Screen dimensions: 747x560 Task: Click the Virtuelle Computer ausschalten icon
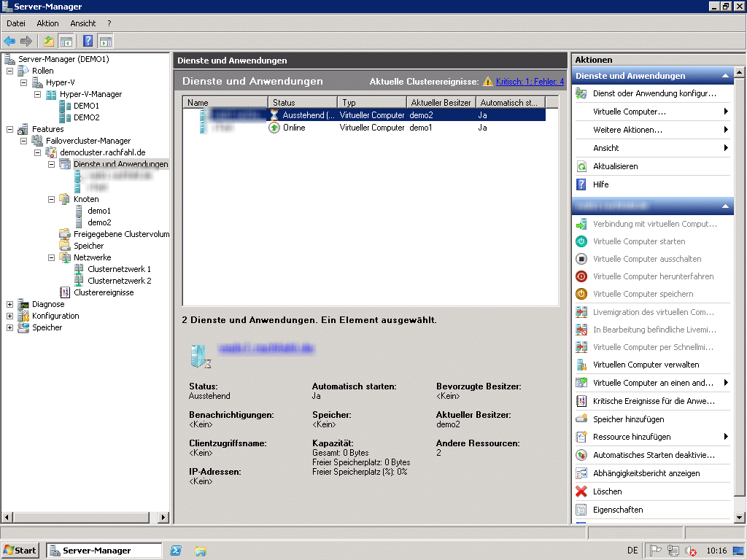(x=581, y=259)
